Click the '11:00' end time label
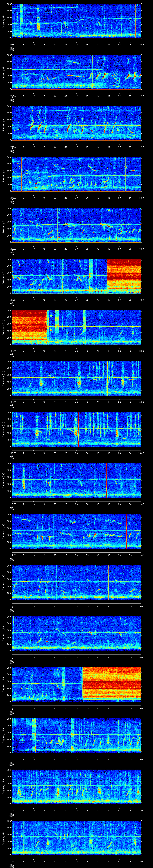Screen dimensions: 153x868 [141, 504]
